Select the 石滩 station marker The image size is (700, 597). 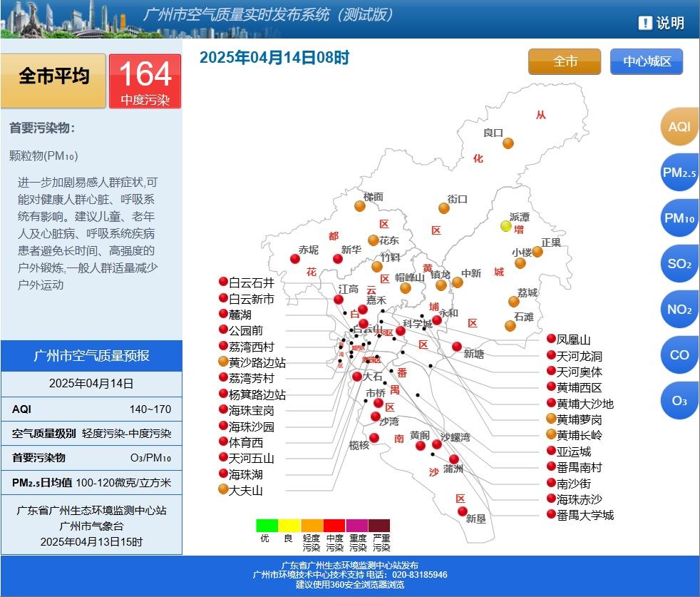tap(510, 326)
